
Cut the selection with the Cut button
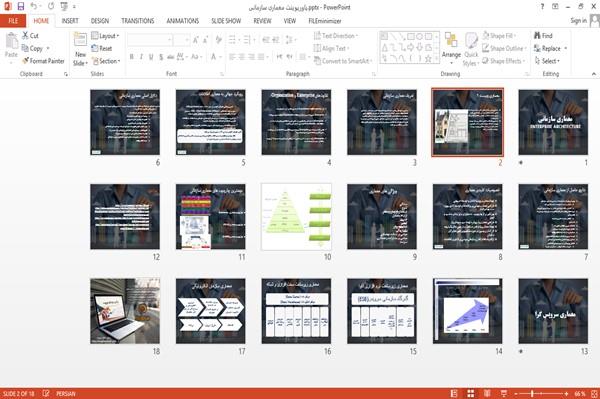pyautogui.click(x=30, y=36)
